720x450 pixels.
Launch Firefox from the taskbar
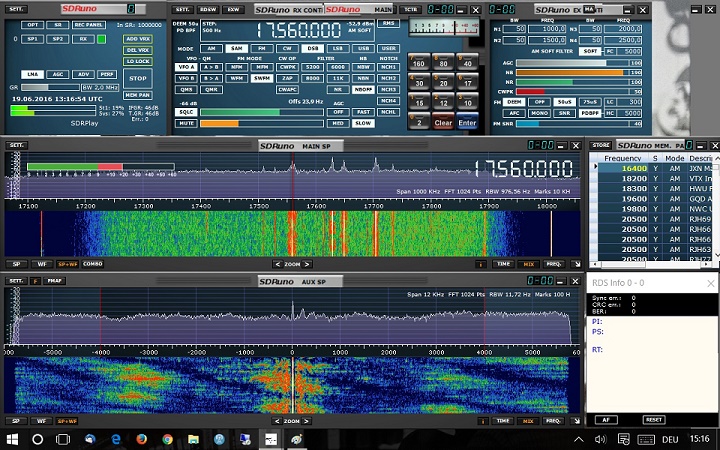coord(141,439)
